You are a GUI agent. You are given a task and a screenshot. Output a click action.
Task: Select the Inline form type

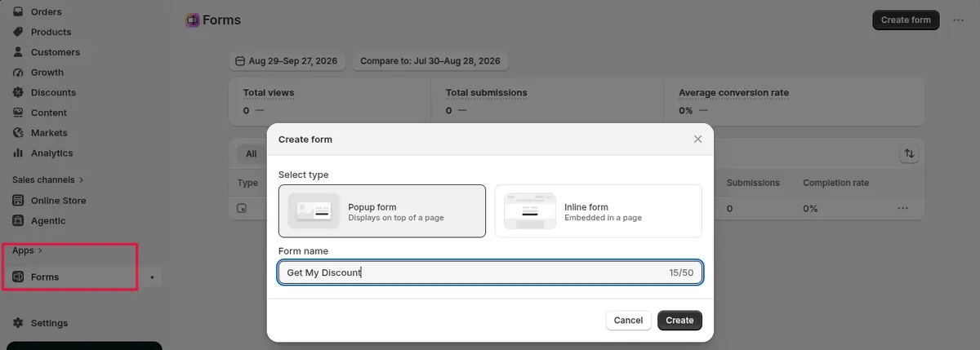(x=599, y=210)
